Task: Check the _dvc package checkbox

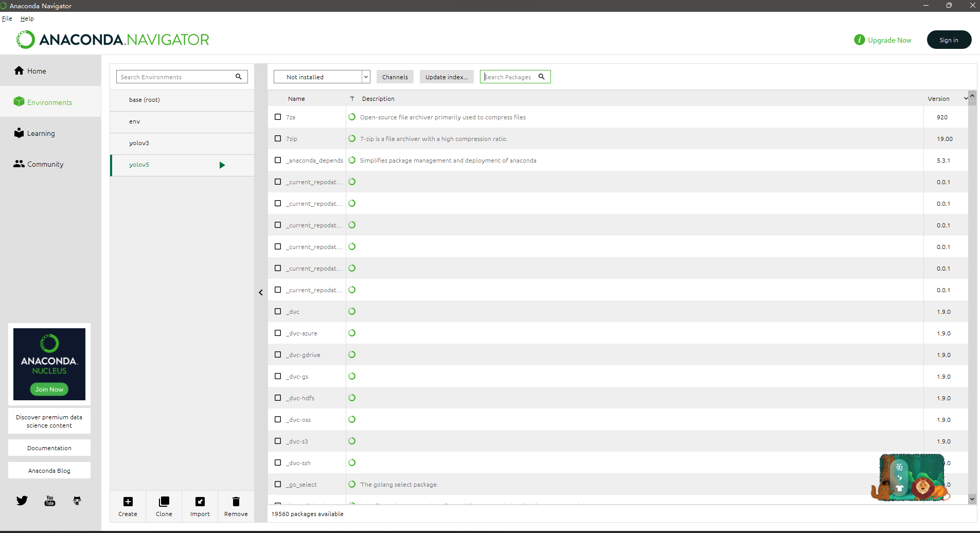Action: pyautogui.click(x=278, y=312)
